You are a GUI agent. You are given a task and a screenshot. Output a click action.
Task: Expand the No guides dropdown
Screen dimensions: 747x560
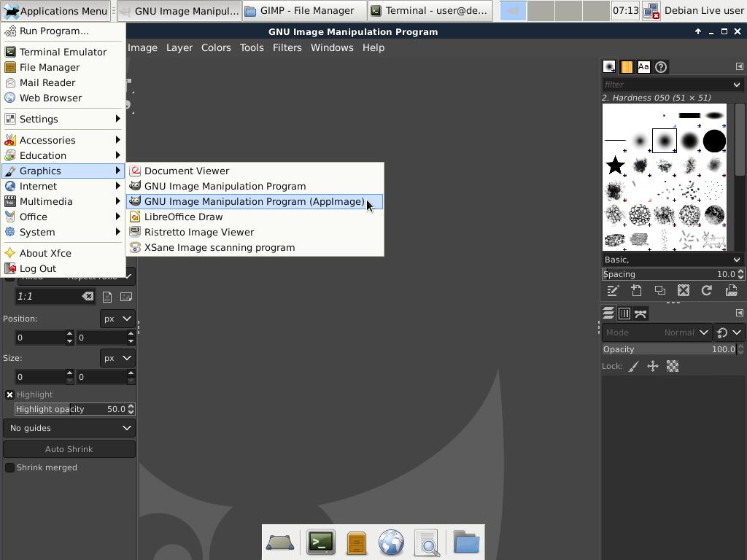pos(69,428)
